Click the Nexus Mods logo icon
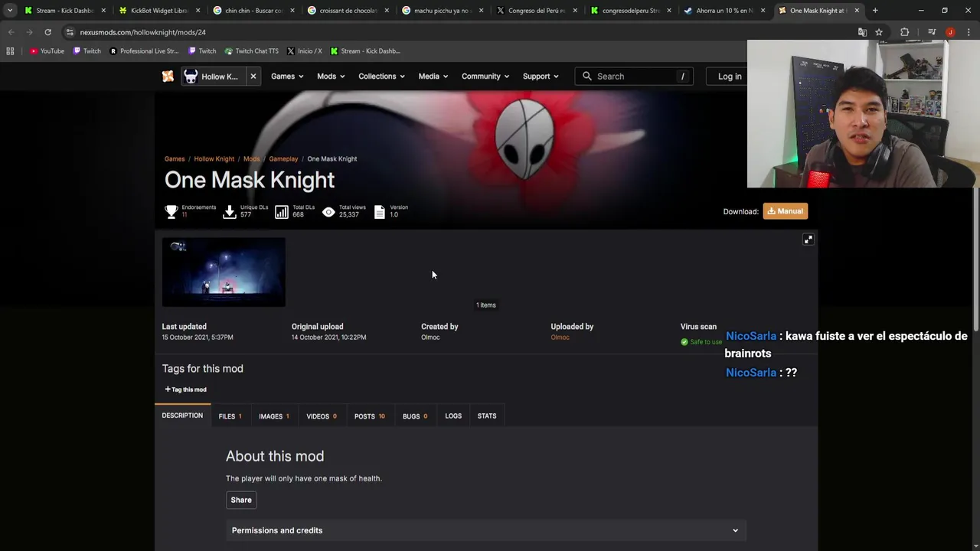Screen dimensions: 980x551 click(168, 77)
